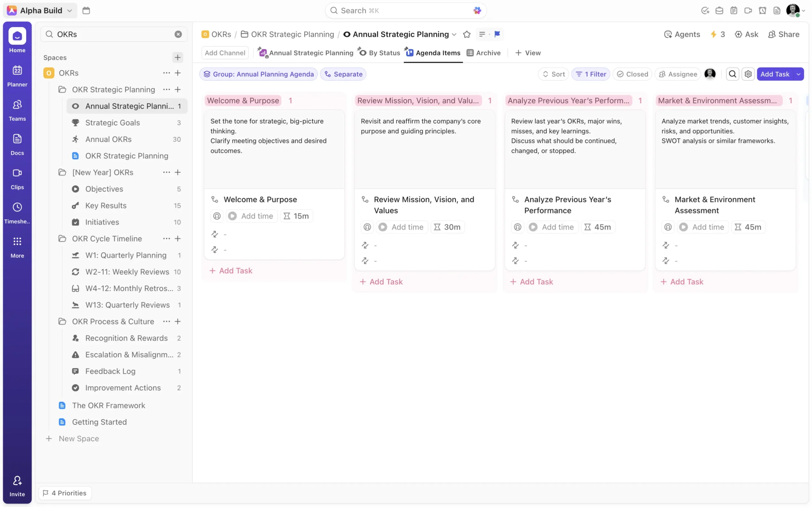
Task: Open the Alpha Build workspace dropdown
Action: [40, 10]
